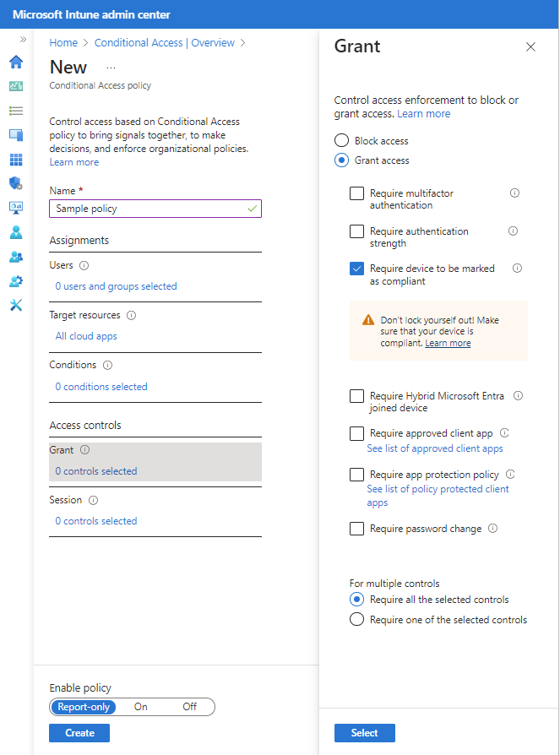Viewport: 560px width, 755px height.
Task: Open Endpoint security shield icon
Action: (x=16, y=183)
